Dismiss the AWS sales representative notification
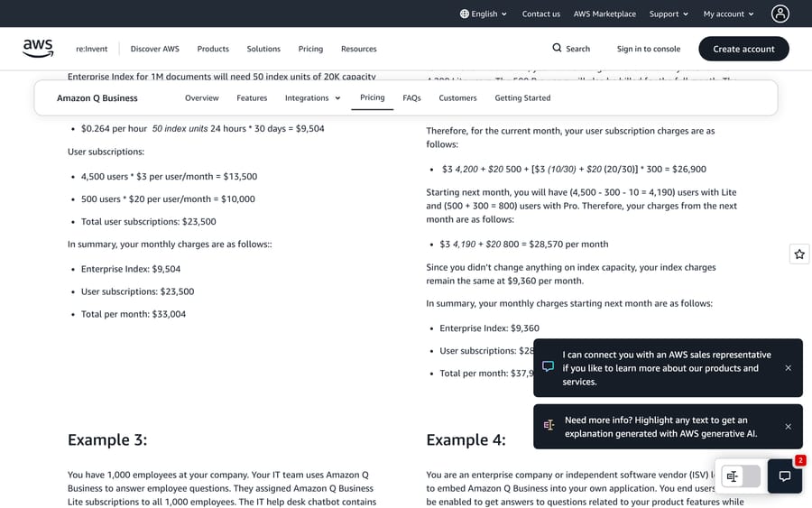Image resolution: width=812 pixels, height=508 pixels. (789, 367)
